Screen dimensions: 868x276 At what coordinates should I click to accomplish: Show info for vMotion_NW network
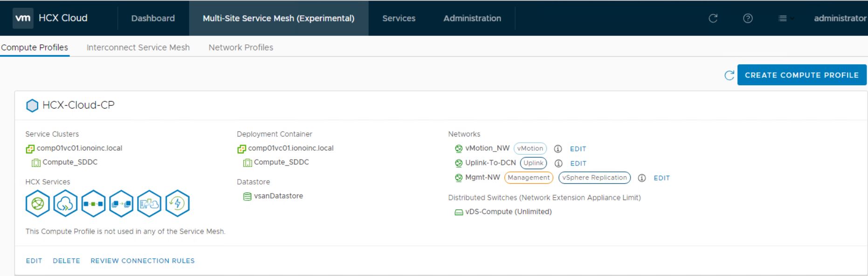558,149
